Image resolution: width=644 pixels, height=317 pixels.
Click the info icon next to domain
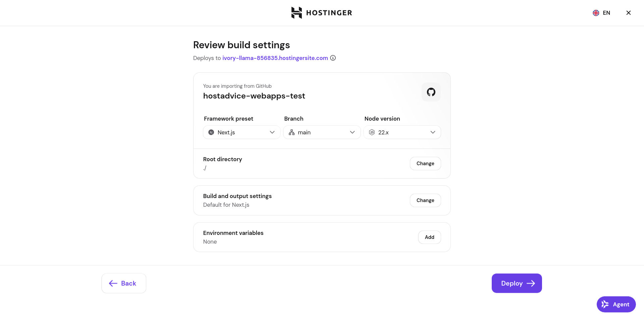point(333,58)
